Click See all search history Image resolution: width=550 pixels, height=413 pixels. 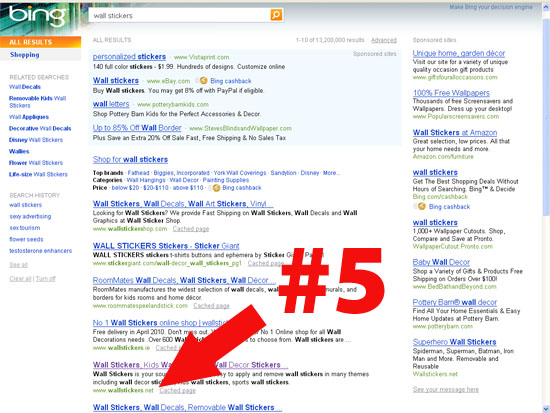point(19,265)
